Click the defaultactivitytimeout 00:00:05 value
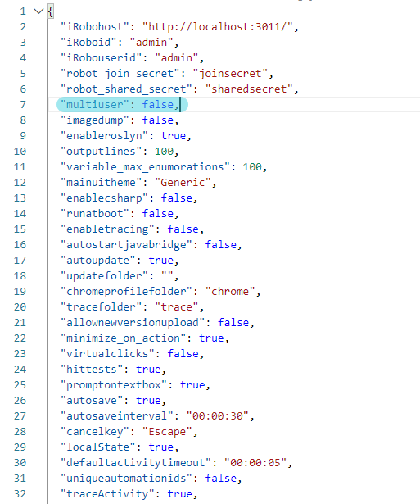The width and height of the screenshot is (420, 504). (255, 462)
